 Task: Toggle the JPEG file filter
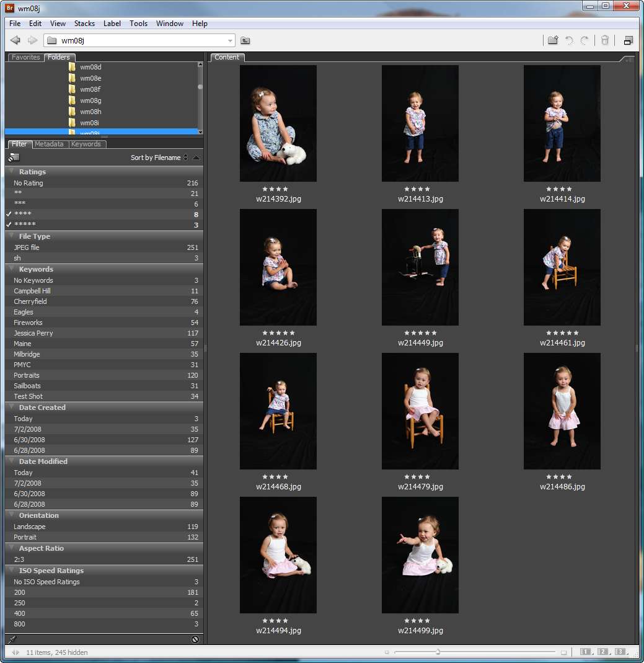(104, 247)
